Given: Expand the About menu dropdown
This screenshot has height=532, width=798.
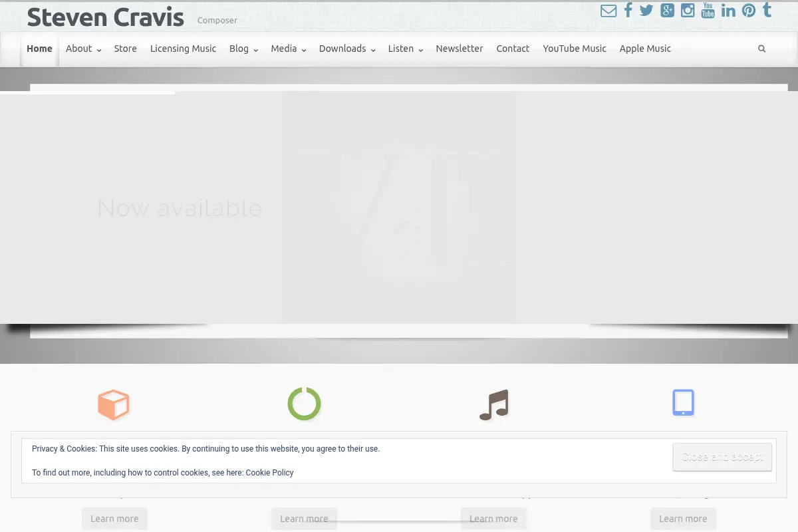Looking at the screenshot, I should pos(84,49).
